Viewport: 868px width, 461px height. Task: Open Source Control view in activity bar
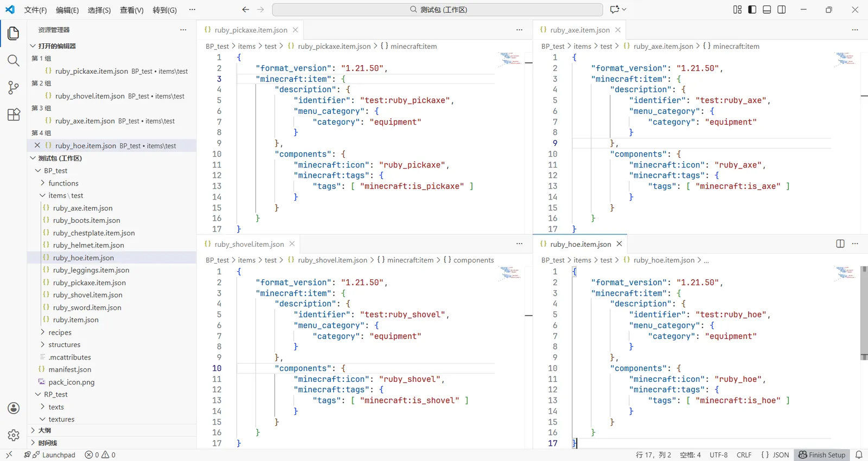(x=14, y=87)
